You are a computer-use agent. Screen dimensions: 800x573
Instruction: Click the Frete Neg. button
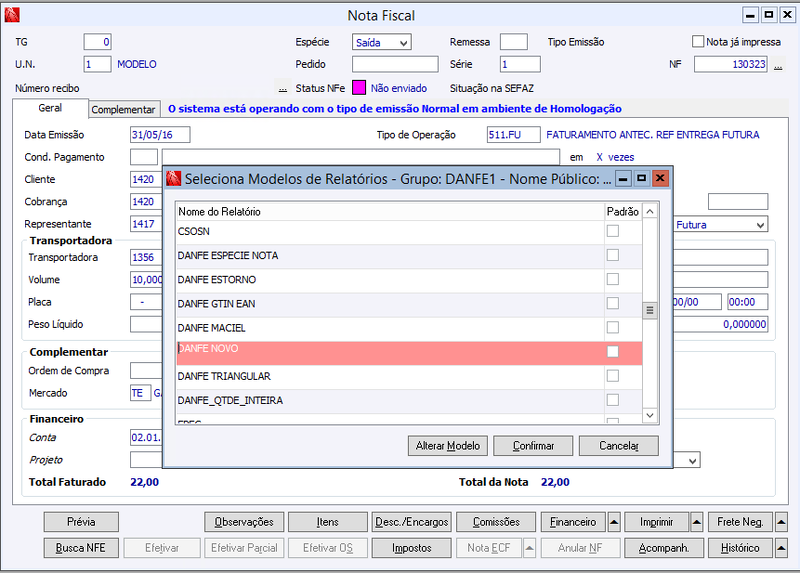pyautogui.click(x=740, y=522)
